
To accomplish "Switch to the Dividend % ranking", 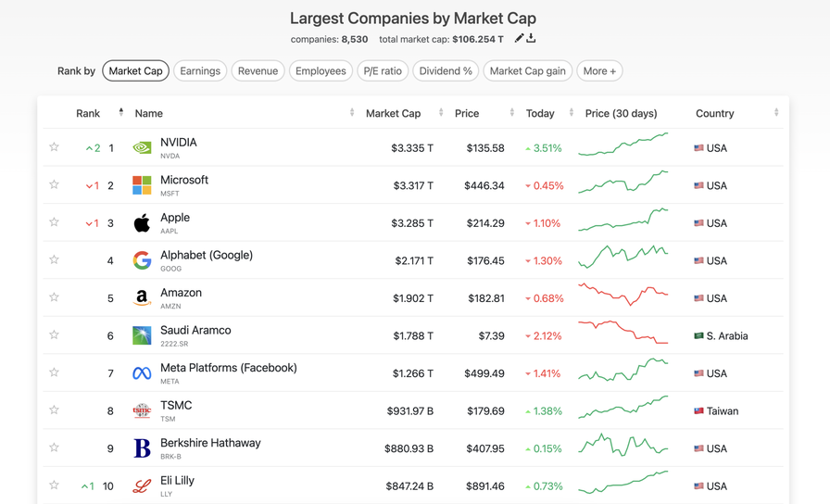I will (446, 71).
